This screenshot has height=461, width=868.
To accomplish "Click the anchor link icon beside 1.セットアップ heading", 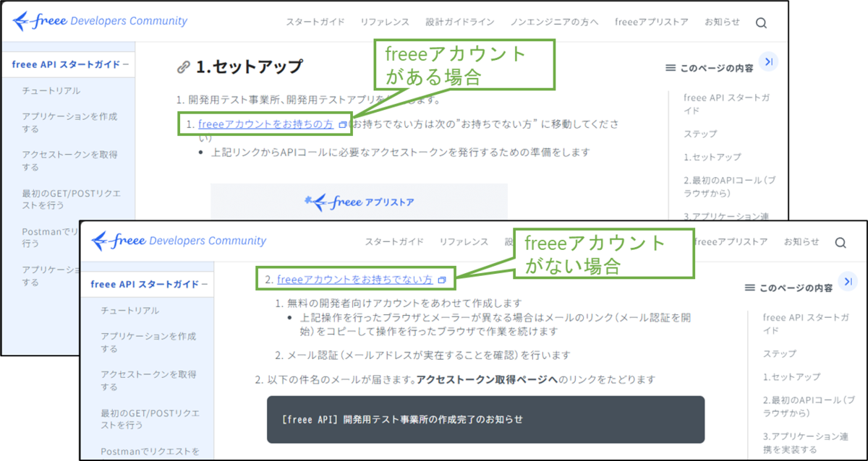I will click(x=183, y=67).
